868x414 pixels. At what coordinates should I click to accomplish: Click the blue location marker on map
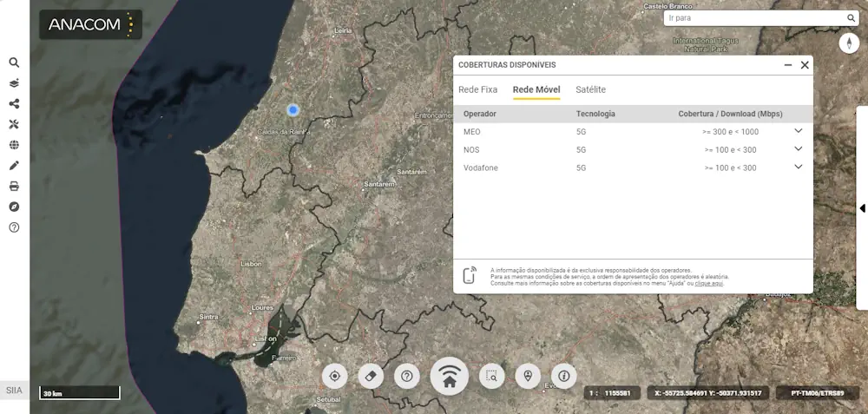[293, 110]
